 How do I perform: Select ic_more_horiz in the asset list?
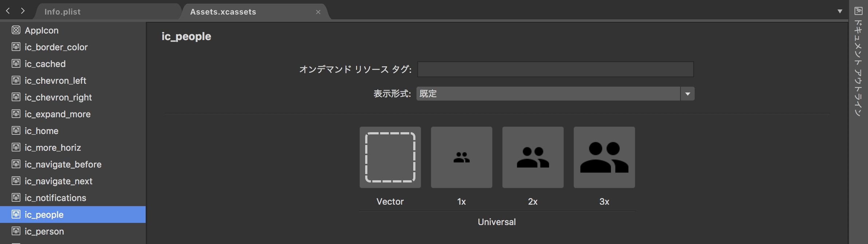click(x=53, y=148)
